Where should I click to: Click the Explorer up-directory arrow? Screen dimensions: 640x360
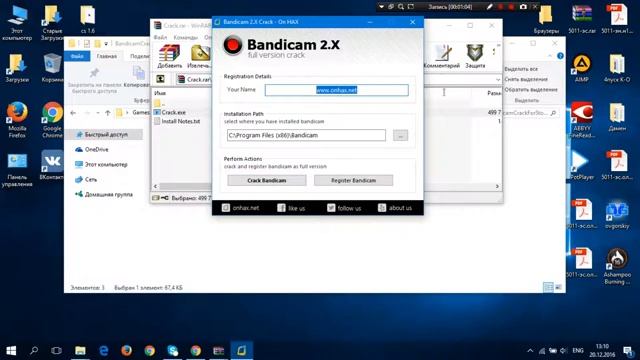(108, 113)
